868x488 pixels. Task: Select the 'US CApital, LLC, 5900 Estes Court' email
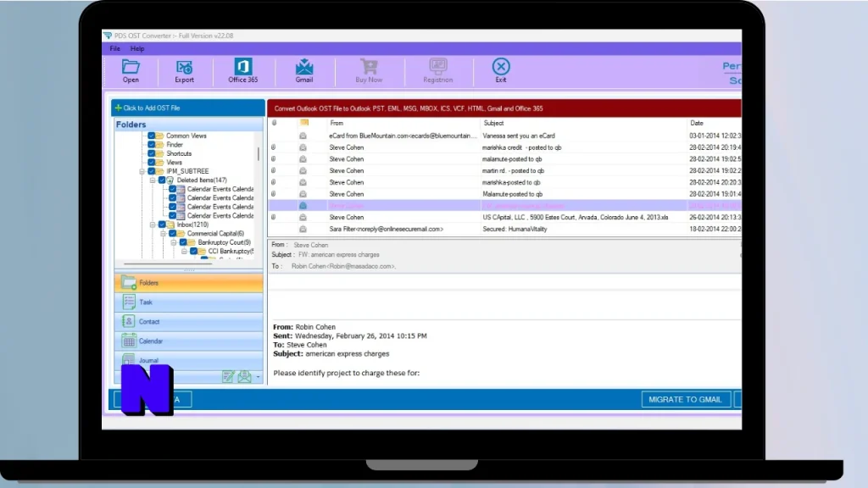[x=576, y=218]
